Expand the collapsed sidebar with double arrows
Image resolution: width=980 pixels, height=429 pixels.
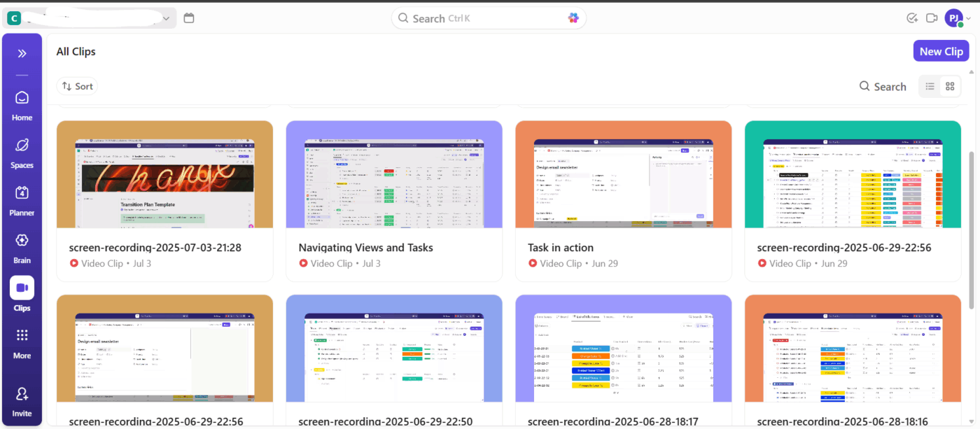[x=22, y=52]
